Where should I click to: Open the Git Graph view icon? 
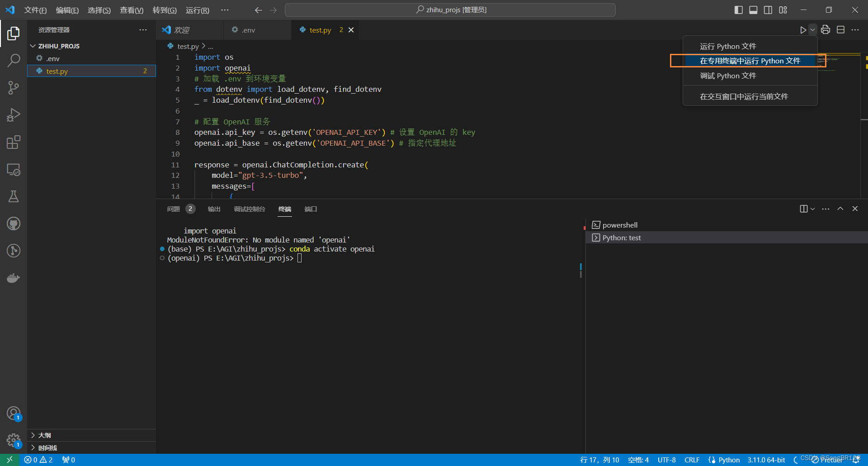(x=14, y=251)
